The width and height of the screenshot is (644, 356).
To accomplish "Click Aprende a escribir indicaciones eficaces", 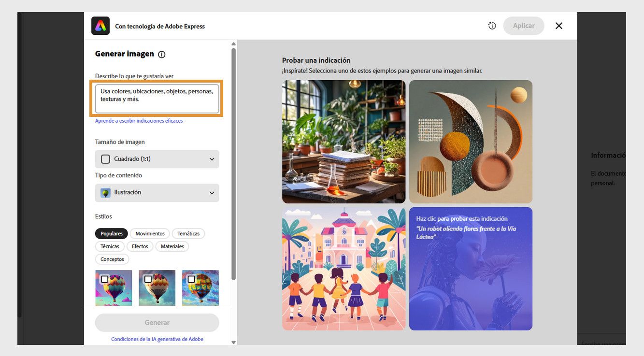I will (139, 120).
